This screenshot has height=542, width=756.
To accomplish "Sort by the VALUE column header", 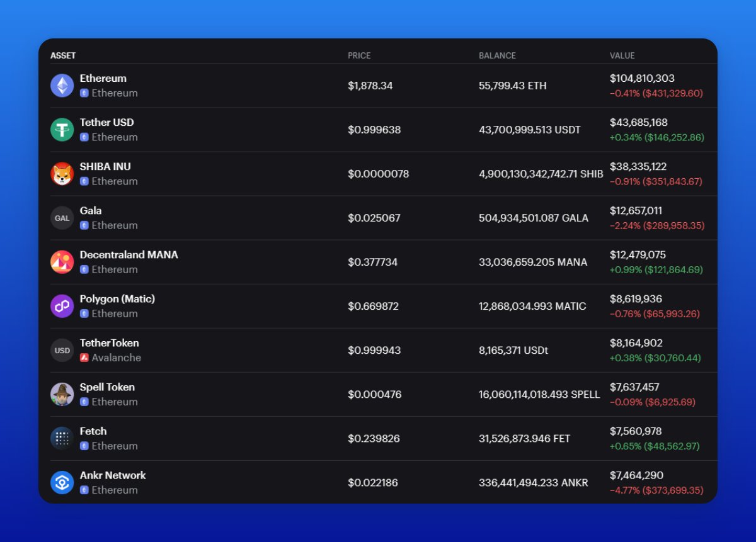I will tap(622, 55).
